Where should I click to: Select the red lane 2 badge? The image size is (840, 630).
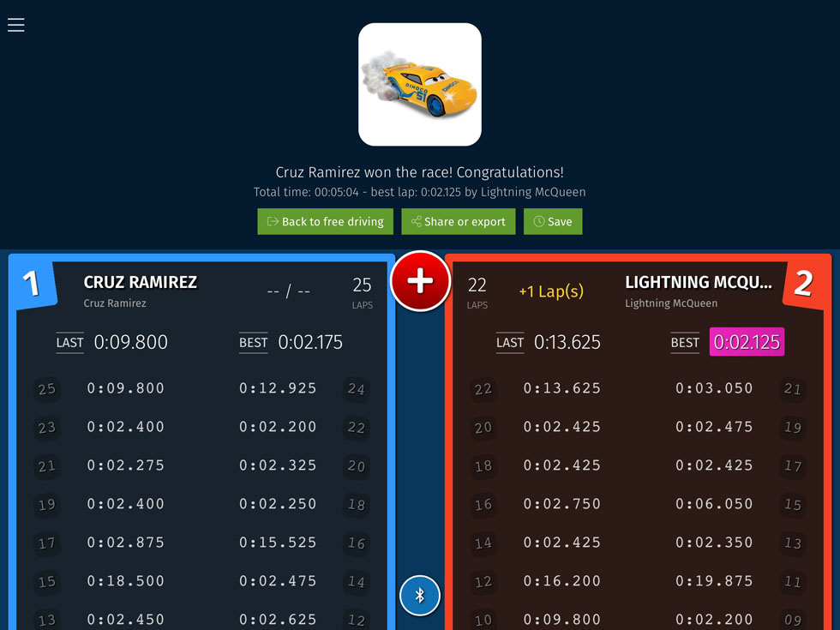point(803,283)
